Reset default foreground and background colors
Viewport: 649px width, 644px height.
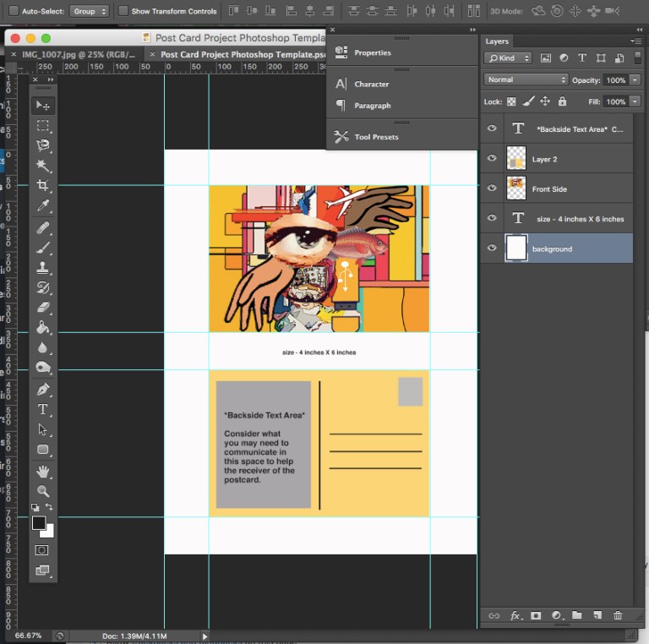(x=35, y=507)
